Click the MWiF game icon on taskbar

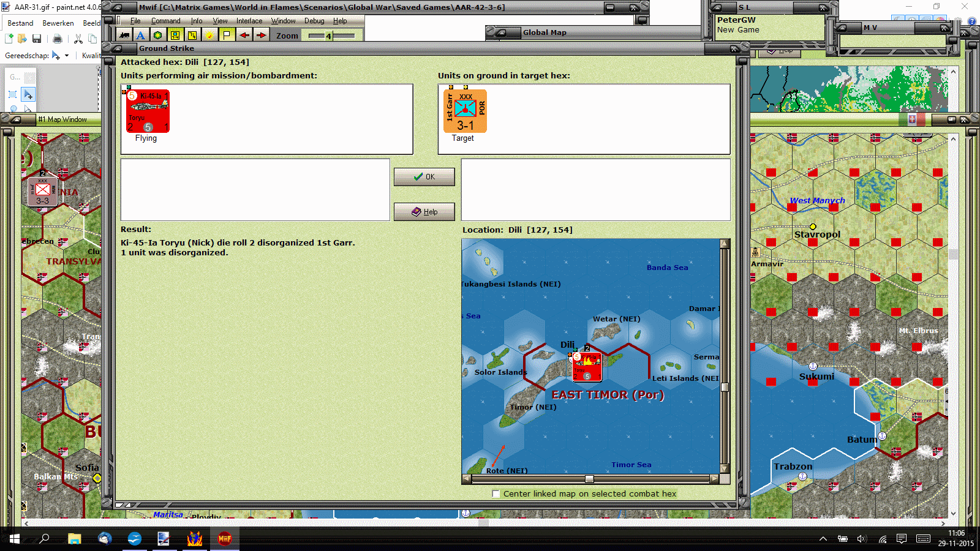(x=225, y=539)
